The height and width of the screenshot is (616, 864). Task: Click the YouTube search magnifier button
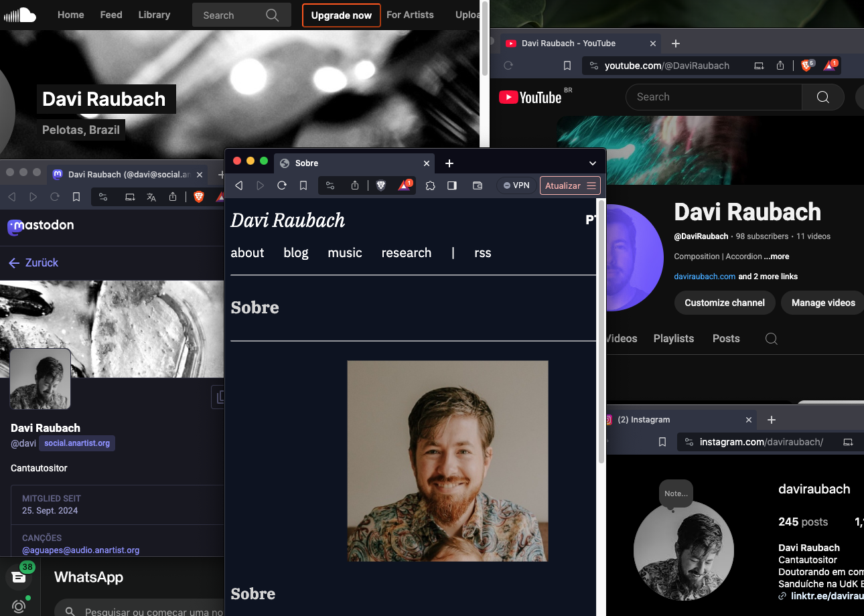click(822, 97)
